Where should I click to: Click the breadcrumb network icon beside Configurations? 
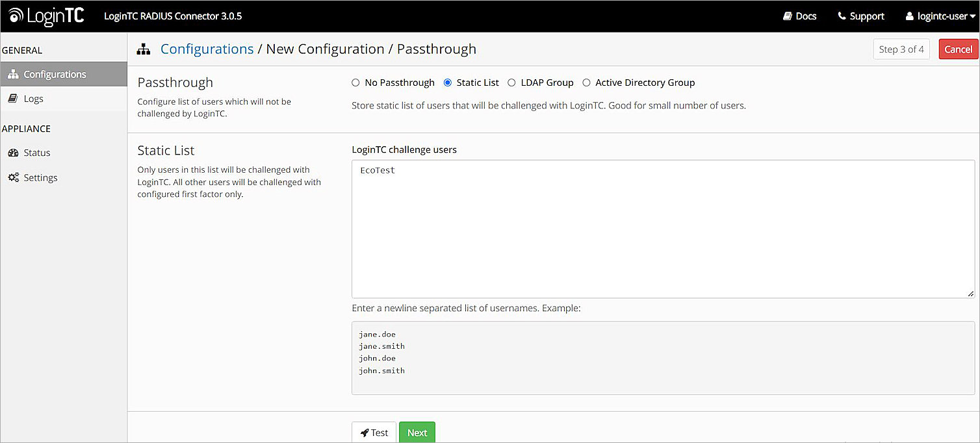tap(143, 49)
